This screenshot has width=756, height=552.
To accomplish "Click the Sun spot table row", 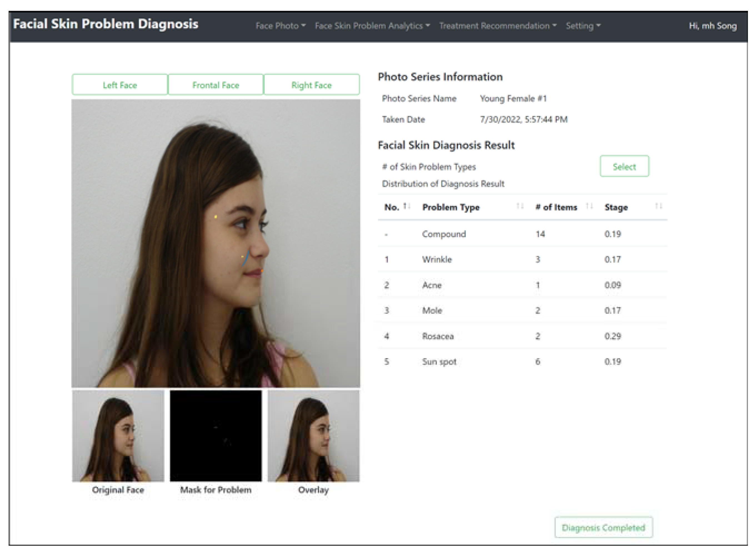I will pos(439,362).
